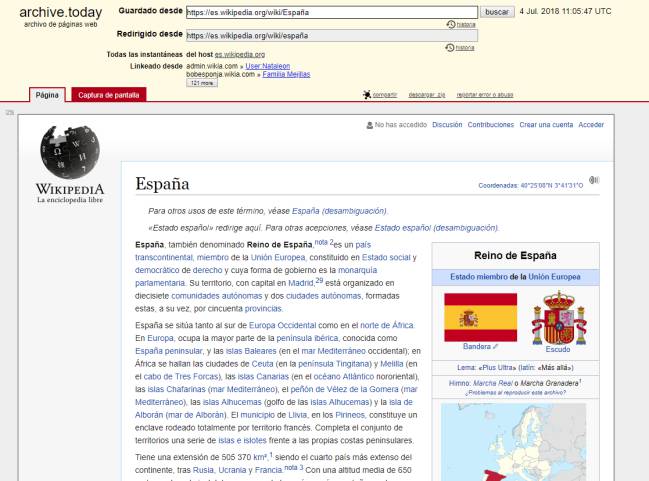Screen dimensions: 649x481
Task: Open the islas Chafarinas link
Action: point(176,390)
